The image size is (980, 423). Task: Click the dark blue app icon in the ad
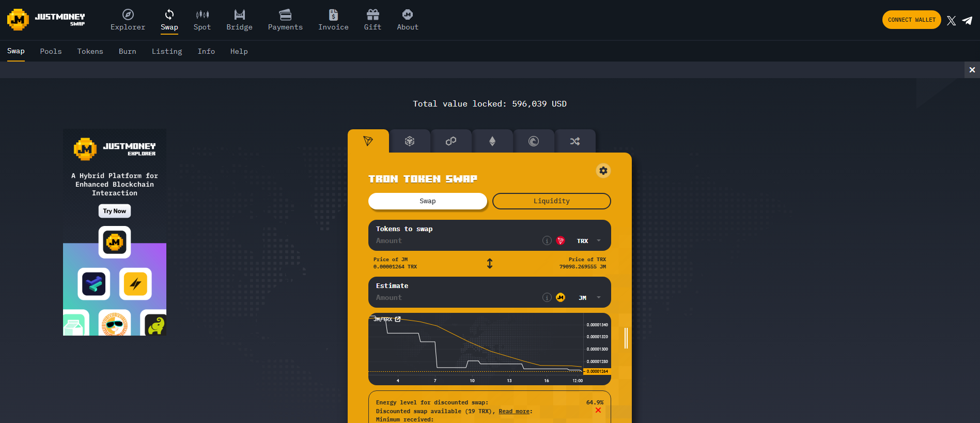point(94,284)
